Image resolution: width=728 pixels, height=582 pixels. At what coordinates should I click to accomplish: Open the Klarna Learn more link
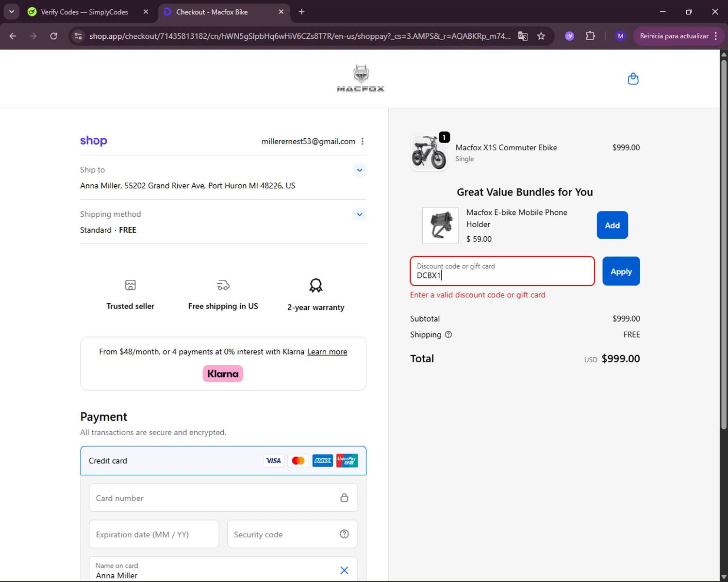(327, 352)
